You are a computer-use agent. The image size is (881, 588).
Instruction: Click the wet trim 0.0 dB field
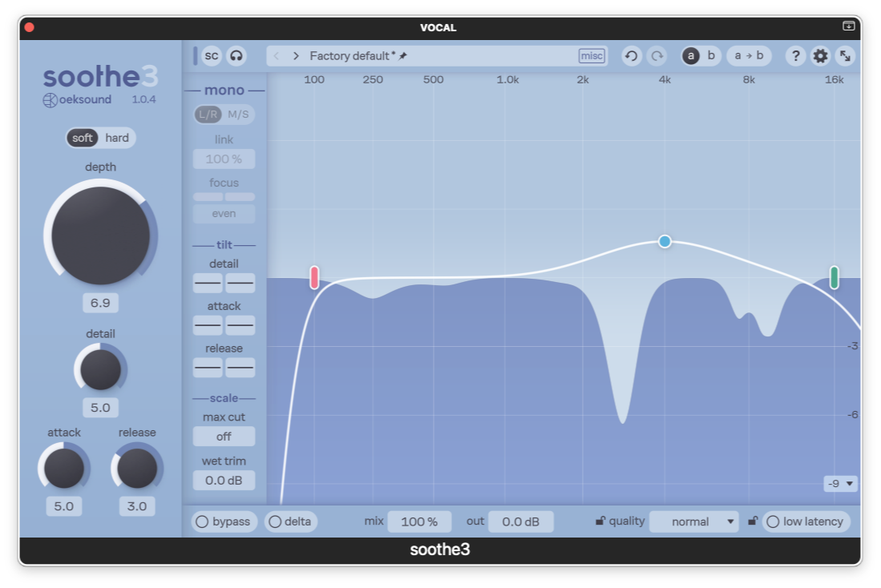coord(224,480)
